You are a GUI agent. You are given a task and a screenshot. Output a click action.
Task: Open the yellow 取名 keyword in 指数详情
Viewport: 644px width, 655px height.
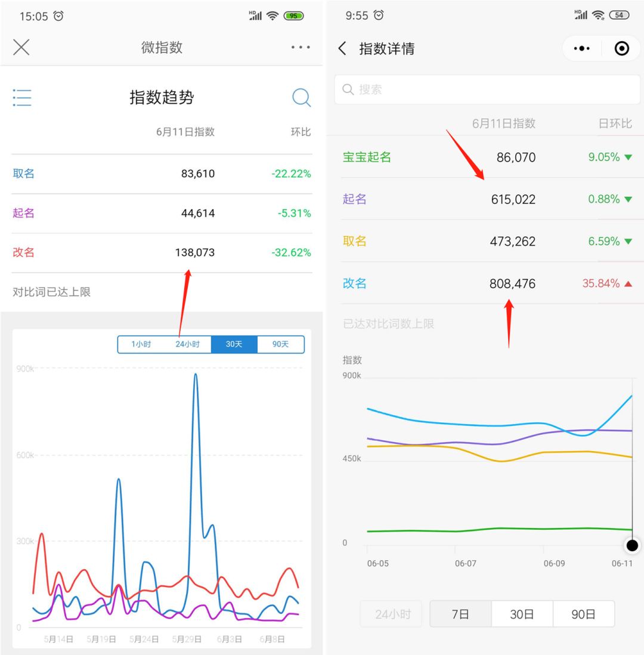tap(354, 241)
